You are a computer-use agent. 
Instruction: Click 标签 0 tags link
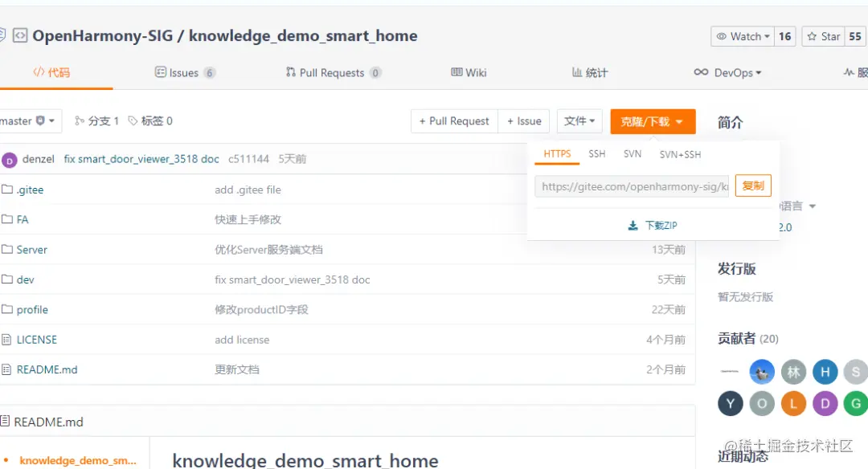point(150,120)
